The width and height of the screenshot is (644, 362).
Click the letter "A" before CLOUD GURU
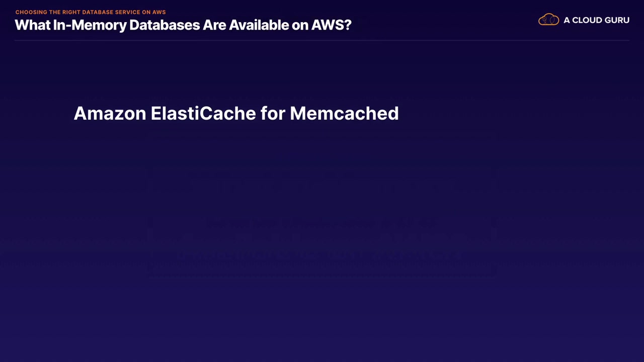pos(567,20)
